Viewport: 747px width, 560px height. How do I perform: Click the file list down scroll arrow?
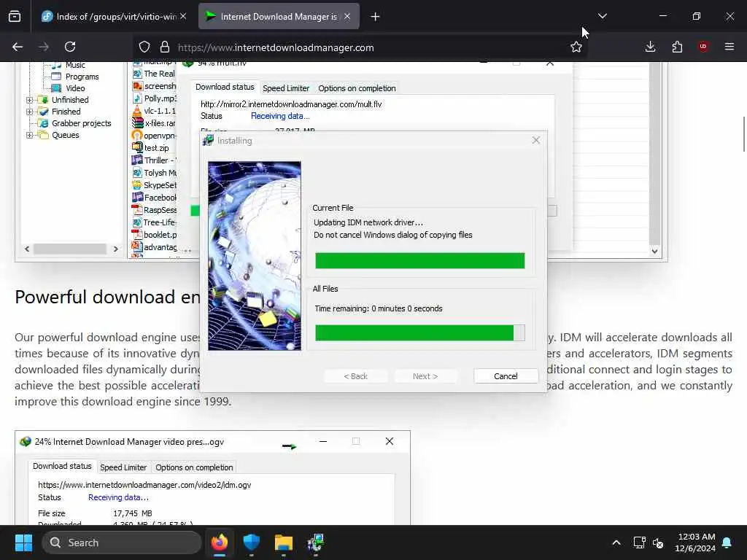click(654, 251)
